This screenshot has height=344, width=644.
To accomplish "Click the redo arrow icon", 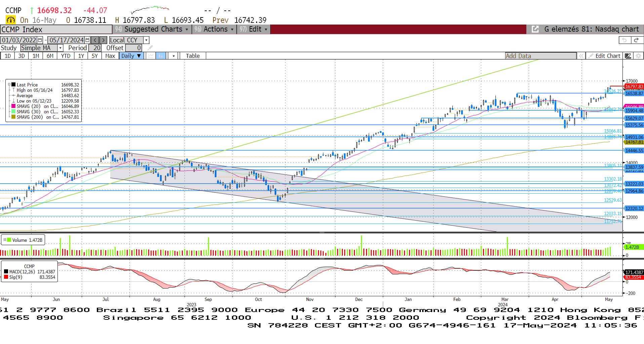I will point(636,40).
